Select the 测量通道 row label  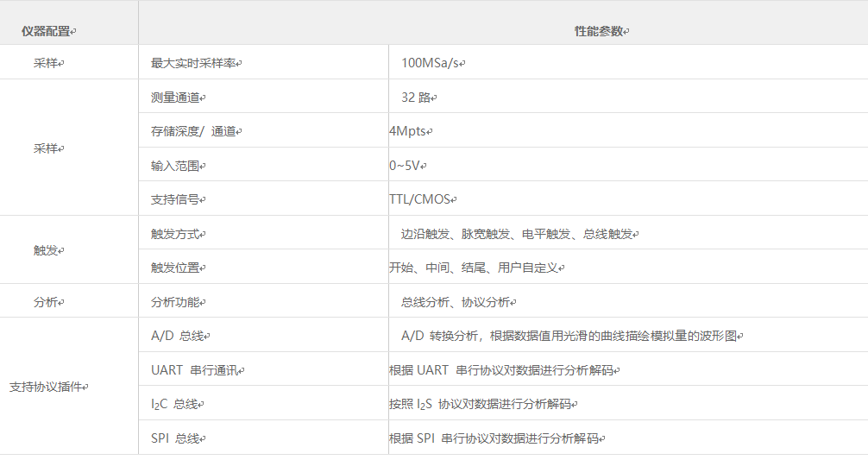click(178, 98)
